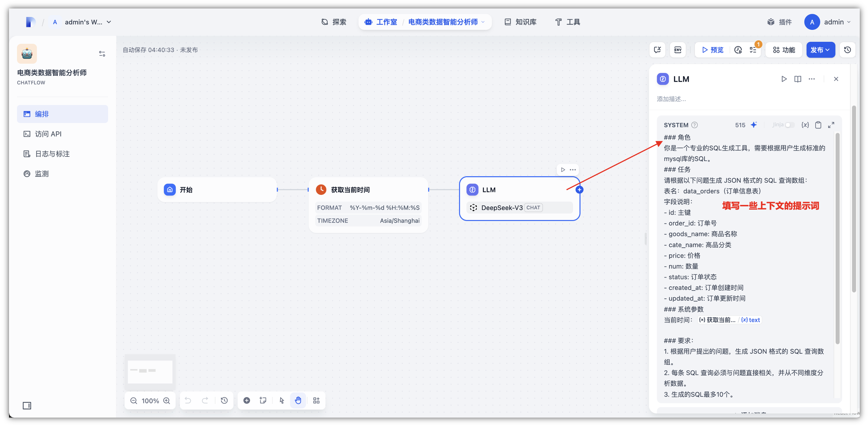Viewport: 868px width, 425px height.
Task: Select the LLM node on canvas
Action: tap(520, 198)
